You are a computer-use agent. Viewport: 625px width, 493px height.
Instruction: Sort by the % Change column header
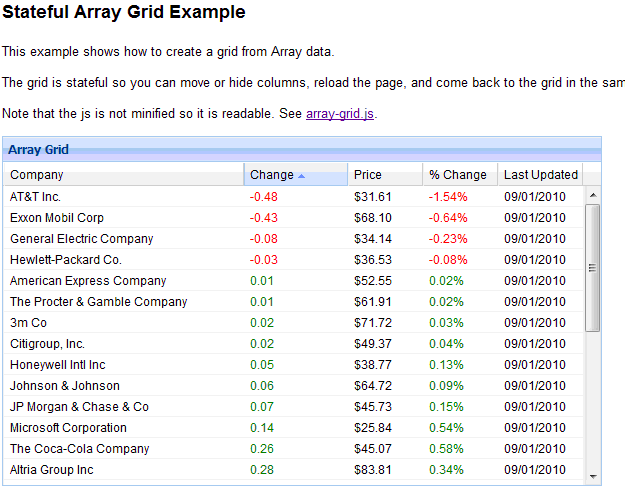click(460, 175)
